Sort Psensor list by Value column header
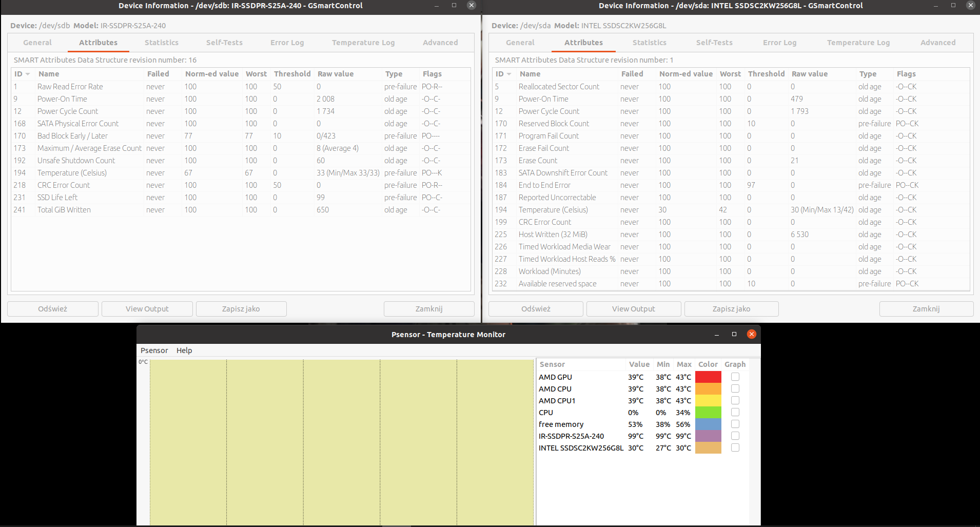This screenshot has height=527, width=980. (639, 364)
